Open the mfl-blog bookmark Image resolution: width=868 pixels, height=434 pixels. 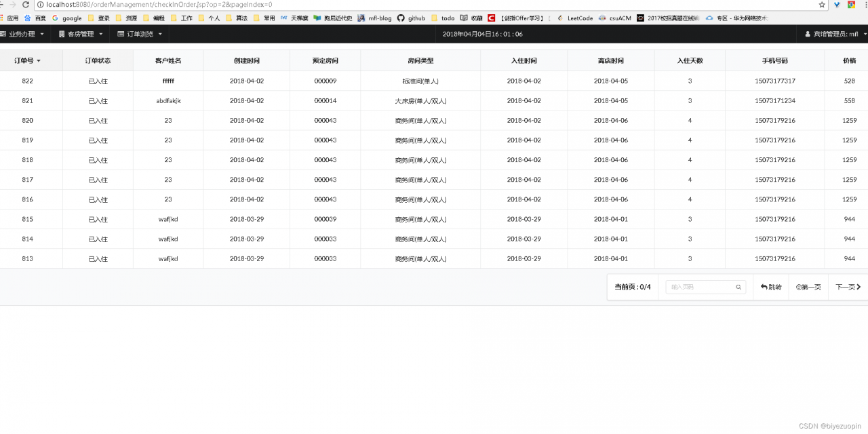[x=374, y=18]
